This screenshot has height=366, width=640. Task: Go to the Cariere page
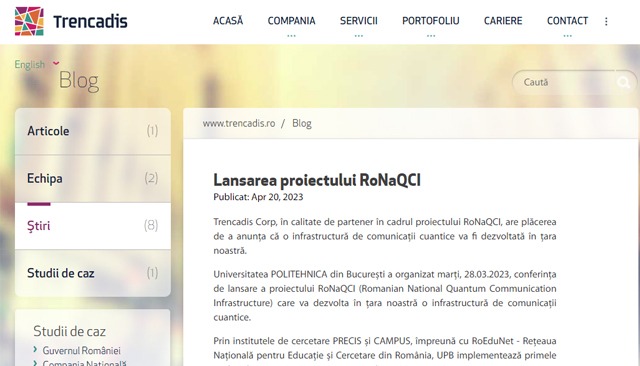503,21
